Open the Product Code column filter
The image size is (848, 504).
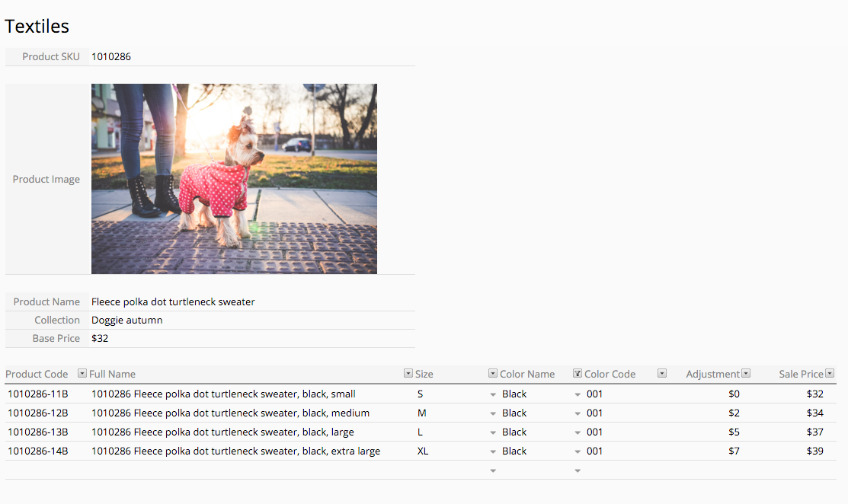[82, 373]
